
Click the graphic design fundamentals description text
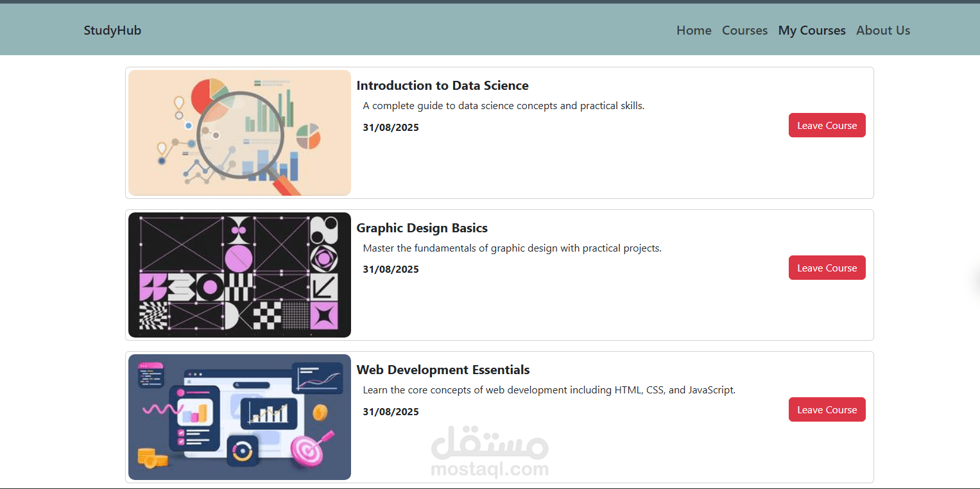pyautogui.click(x=512, y=248)
